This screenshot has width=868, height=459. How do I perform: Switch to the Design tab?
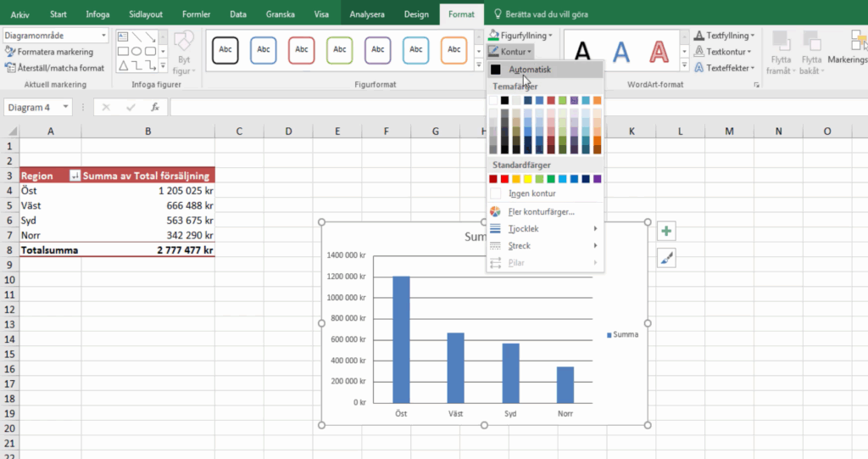point(415,14)
